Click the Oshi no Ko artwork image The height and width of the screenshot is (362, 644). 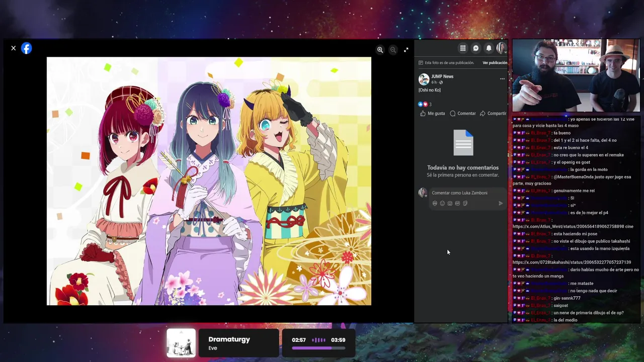click(209, 181)
